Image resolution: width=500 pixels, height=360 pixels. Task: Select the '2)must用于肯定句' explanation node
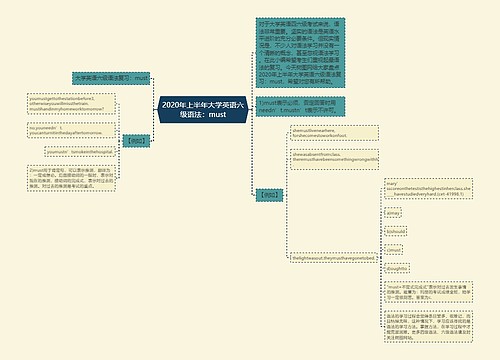tap(71, 178)
